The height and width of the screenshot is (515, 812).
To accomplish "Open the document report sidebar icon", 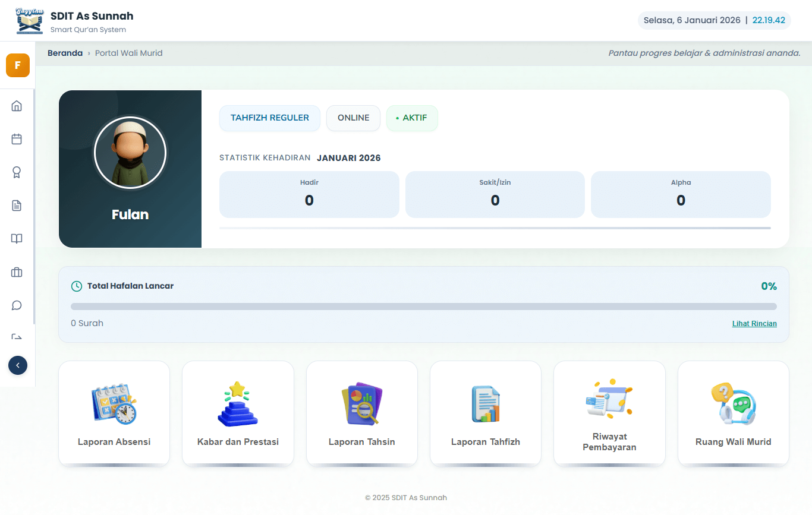I will 17,206.
